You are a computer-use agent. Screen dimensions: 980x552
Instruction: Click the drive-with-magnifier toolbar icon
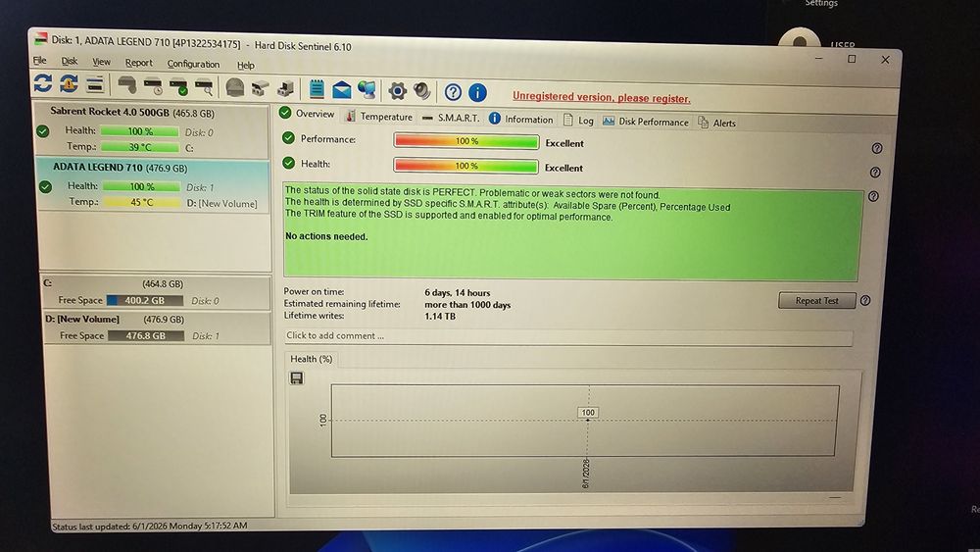204,87
